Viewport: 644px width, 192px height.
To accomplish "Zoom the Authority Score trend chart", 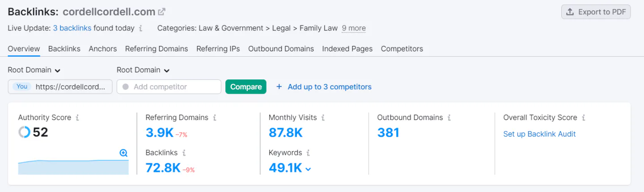I will (124, 153).
